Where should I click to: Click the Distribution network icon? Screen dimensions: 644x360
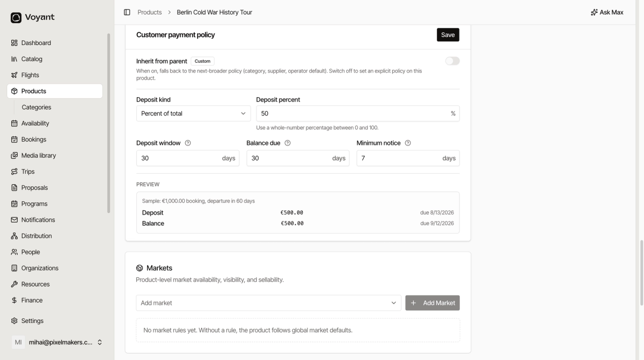14,236
